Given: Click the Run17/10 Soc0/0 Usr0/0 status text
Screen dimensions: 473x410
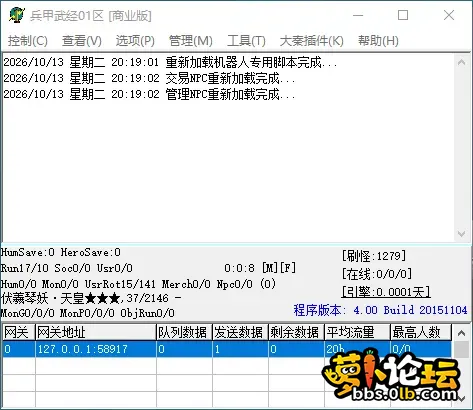Looking at the screenshot, I should point(67,268).
